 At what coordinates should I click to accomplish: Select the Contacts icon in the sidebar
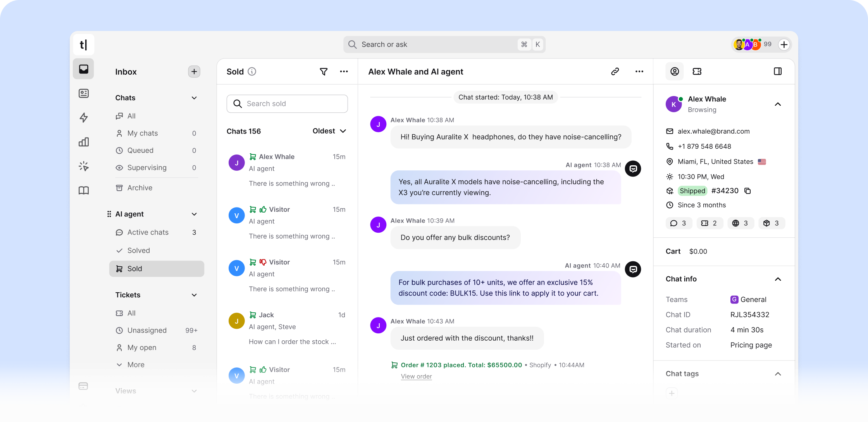click(x=83, y=93)
